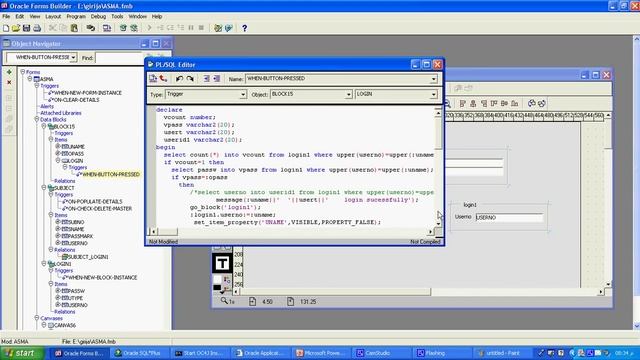Viewport: 640px width, 360px height.
Task: Open the Tools menu
Action: 117,16
